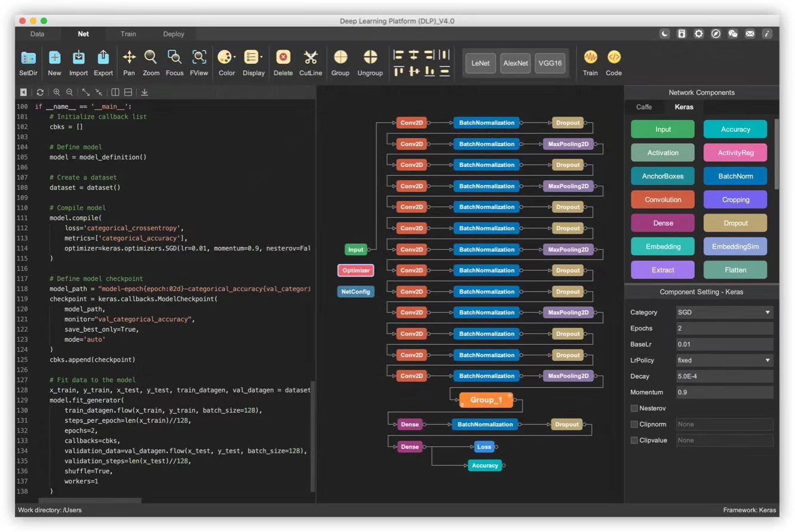Click the Epochs input field
795x532 pixels.
point(725,329)
